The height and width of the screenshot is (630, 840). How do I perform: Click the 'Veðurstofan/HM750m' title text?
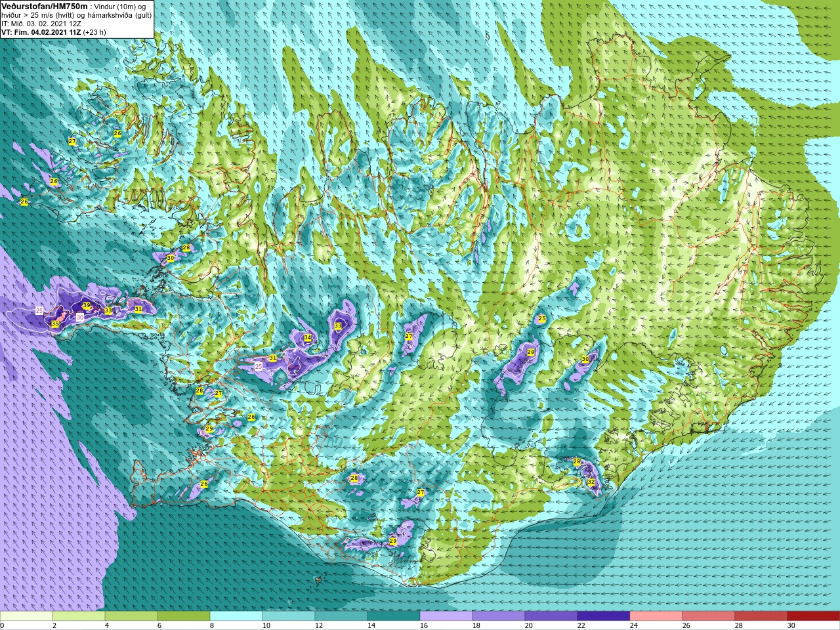pyautogui.click(x=44, y=6)
